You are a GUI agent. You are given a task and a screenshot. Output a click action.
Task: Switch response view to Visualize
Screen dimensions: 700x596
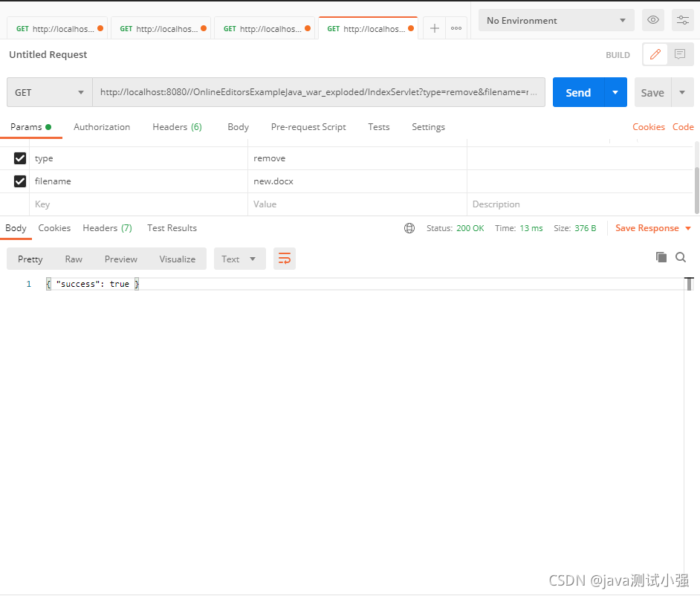click(178, 259)
